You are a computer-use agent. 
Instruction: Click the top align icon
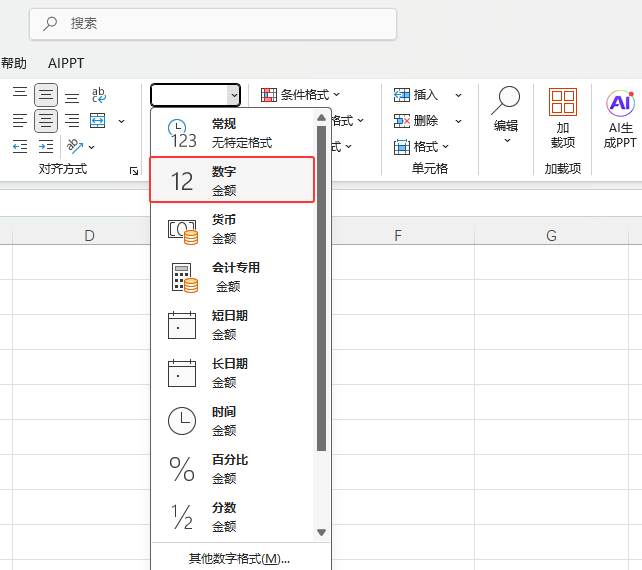point(20,92)
